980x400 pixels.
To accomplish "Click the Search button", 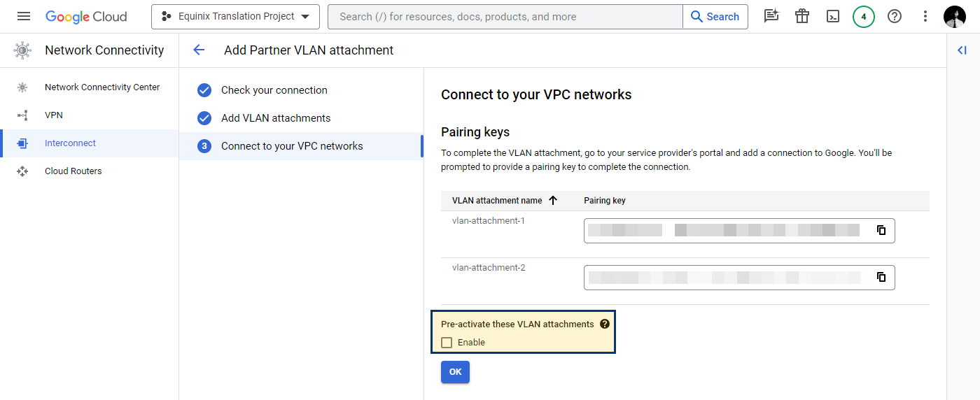I will coord(715,17).
